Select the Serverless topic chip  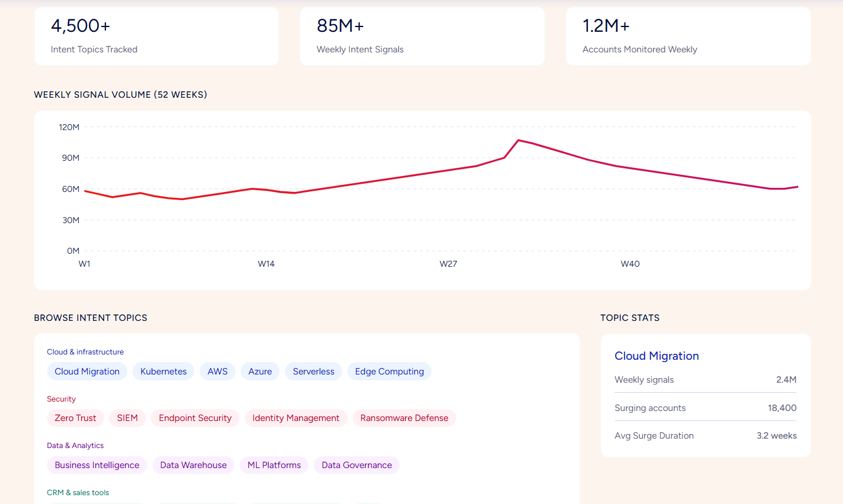314,372
